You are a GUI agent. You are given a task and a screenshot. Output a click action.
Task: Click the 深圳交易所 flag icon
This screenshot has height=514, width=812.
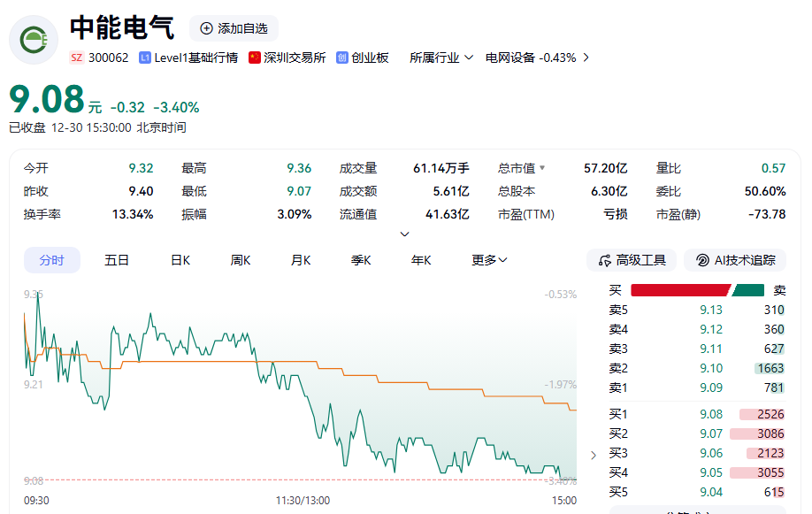coord(255,58)
